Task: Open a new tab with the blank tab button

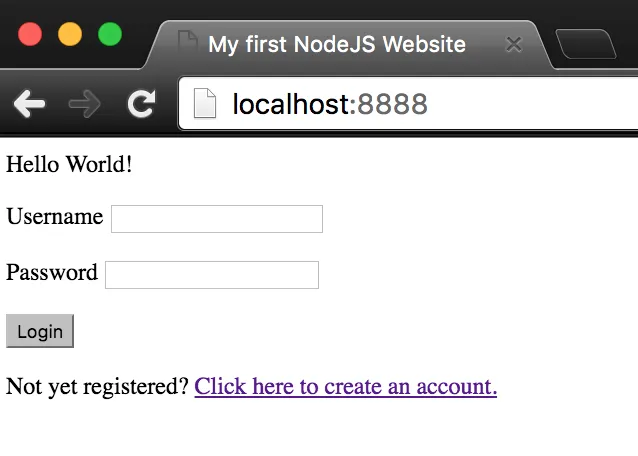Action: [x=586, y=44]
